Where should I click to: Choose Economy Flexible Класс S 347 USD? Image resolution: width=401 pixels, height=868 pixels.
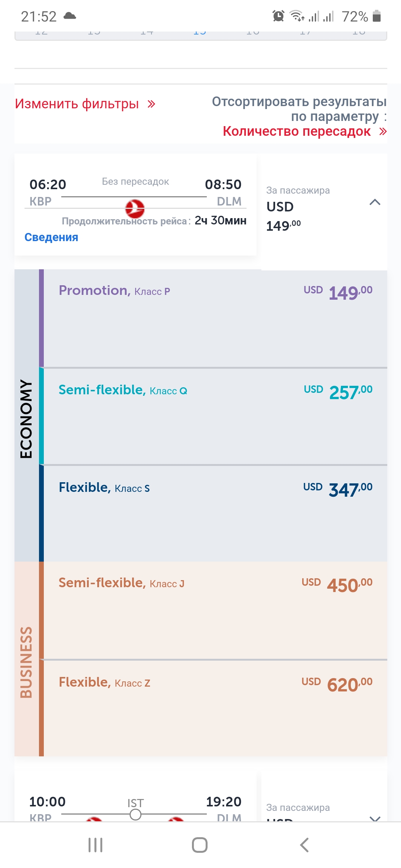215,513
